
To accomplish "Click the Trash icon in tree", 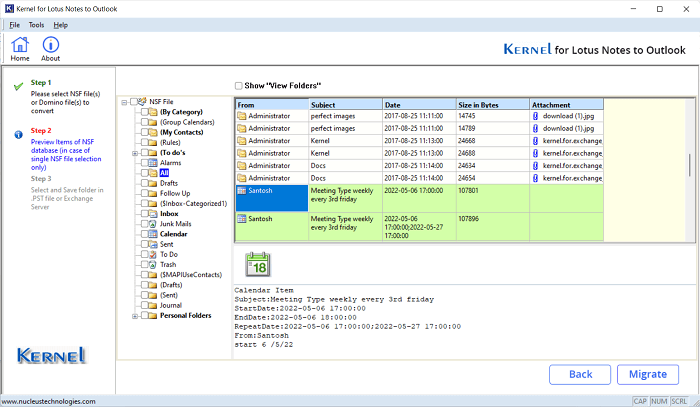I will coord(153,265).
